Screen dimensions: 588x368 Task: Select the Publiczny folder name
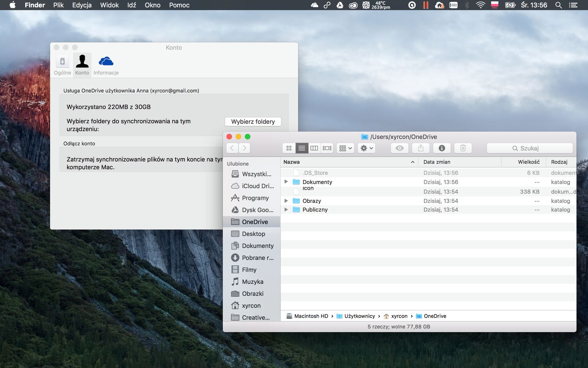315,210
